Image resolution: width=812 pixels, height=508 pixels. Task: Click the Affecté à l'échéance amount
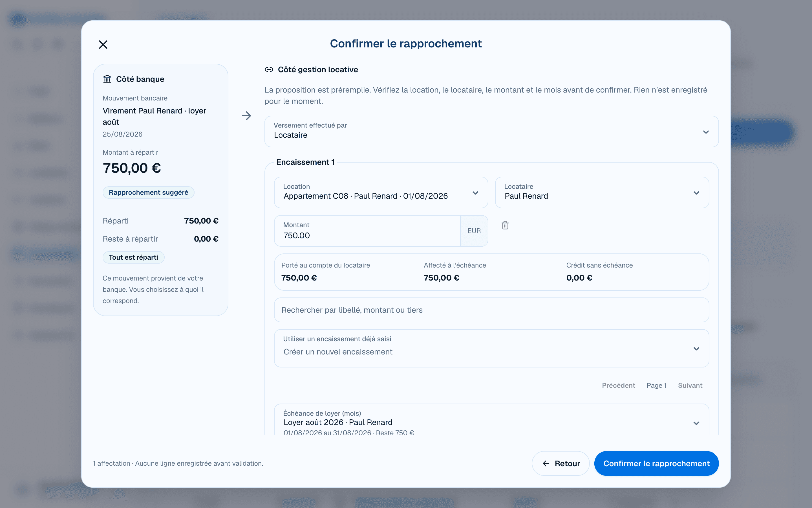pyautogui.click(x=441, y=278)
